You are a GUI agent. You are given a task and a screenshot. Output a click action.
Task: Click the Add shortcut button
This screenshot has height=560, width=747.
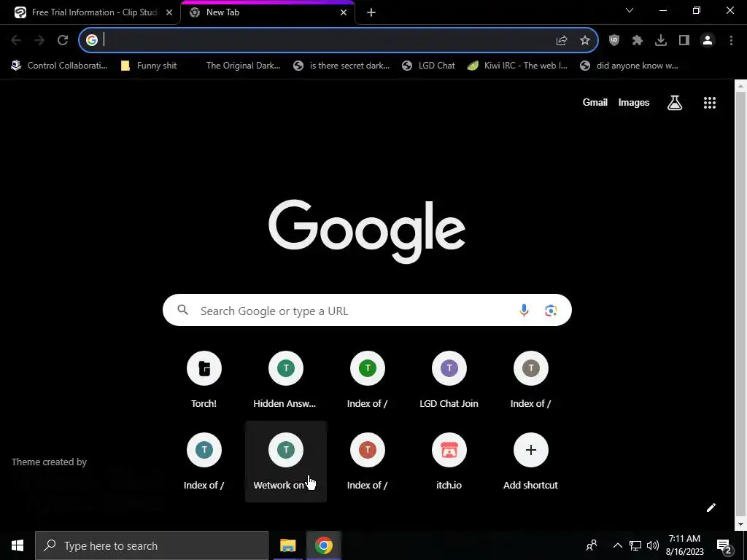(531, 462)
